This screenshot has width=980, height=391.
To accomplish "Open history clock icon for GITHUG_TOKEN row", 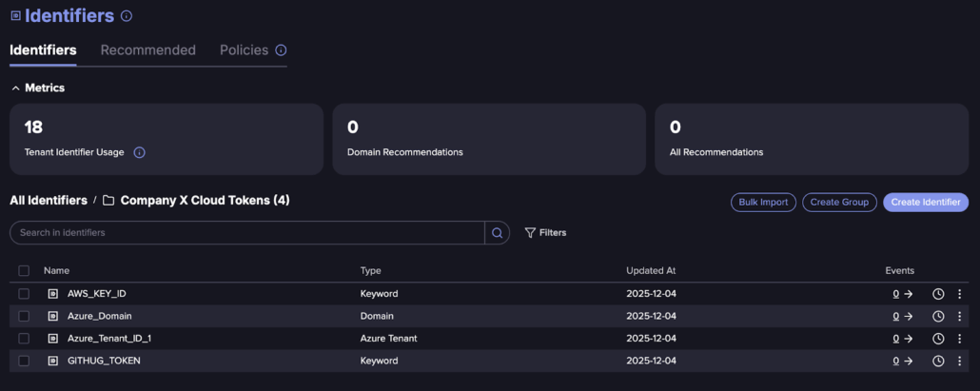I will 938,361.
